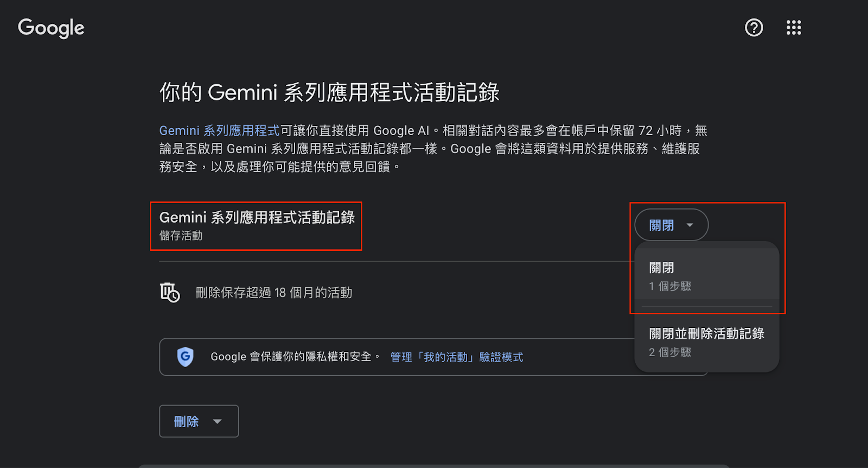Click the description paragraph mentioning 72 小時
The width and height of the screenshot is (868, 468).
(x=433, y=148)
